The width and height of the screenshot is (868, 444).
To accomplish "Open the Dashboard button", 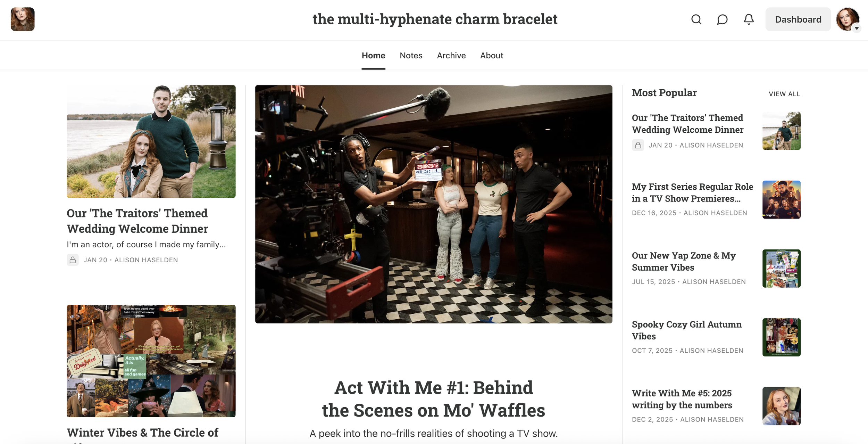I will click(x=798, y=19).
